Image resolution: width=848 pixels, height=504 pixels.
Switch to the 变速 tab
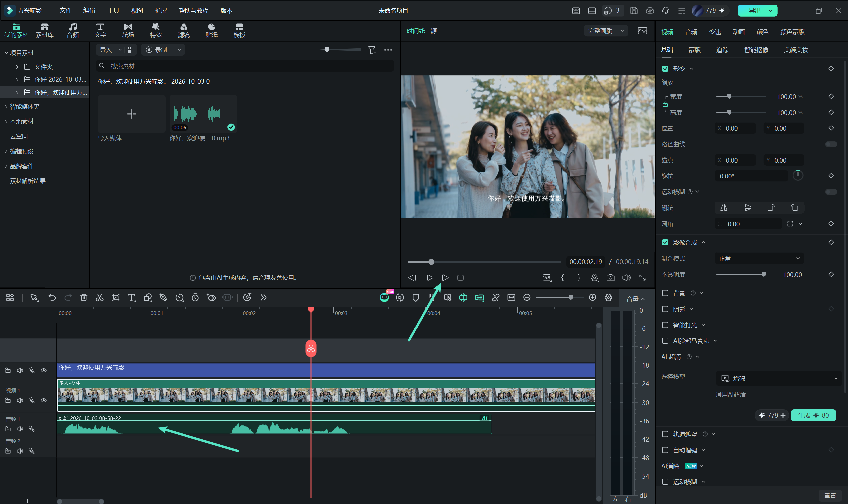tap(715, 32)
